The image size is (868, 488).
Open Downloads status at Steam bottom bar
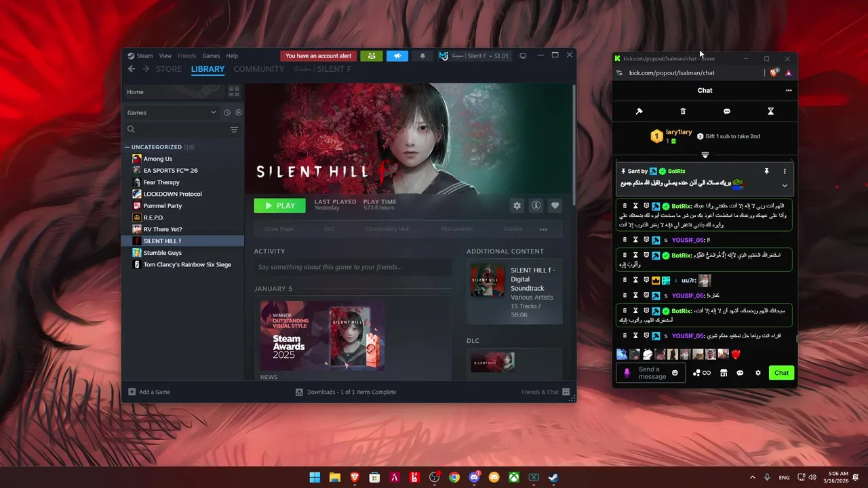click(346, 392)
